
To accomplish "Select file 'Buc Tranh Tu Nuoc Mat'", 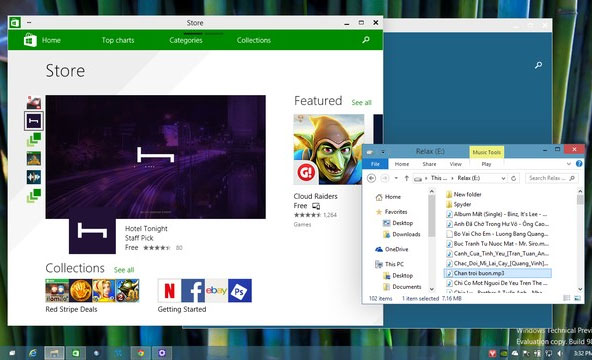I will point(498,244).
